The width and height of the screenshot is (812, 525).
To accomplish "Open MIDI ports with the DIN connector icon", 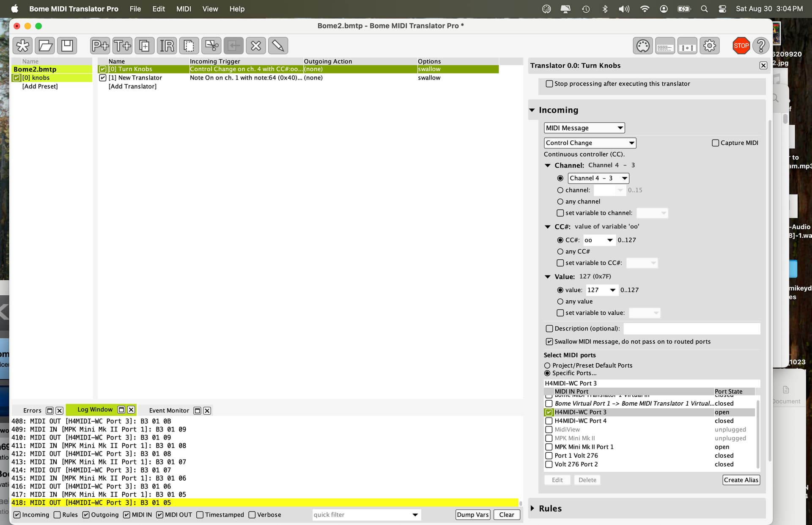I will click(x=643, y=46).
